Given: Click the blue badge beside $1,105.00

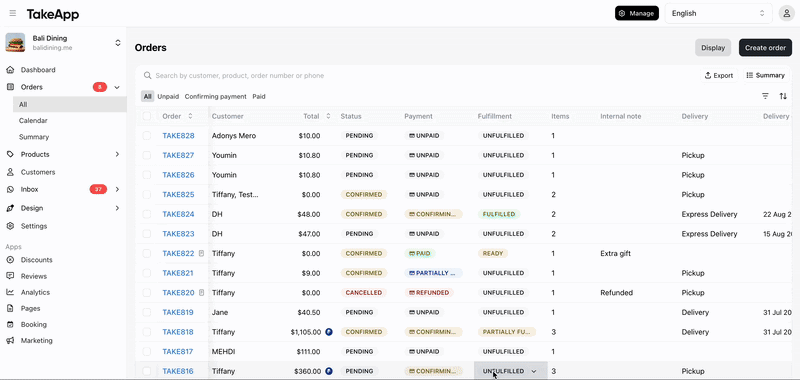Looking at the screenshot, I should tap(329, 332).
